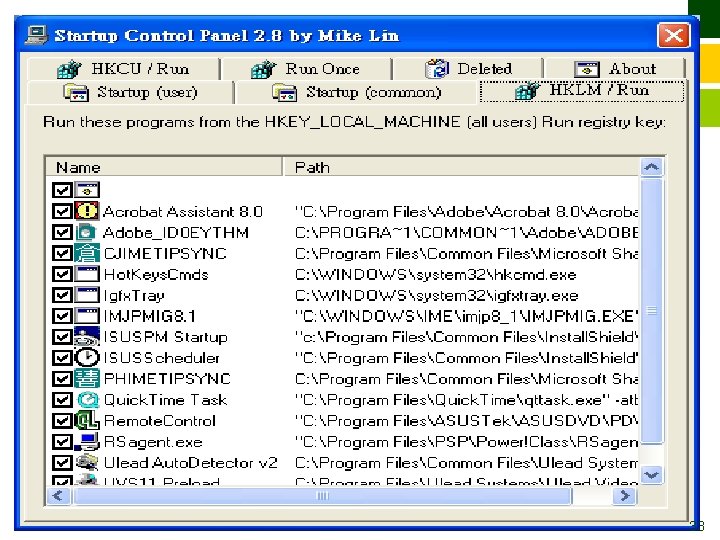Select the Acrobat 8.0 path text
This screenshot has height=540, width=720.
click(x=466, y=212)
